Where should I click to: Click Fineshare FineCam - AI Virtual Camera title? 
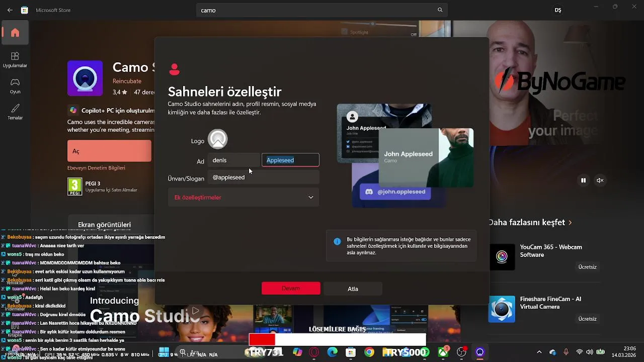click(x=550, y=303)
